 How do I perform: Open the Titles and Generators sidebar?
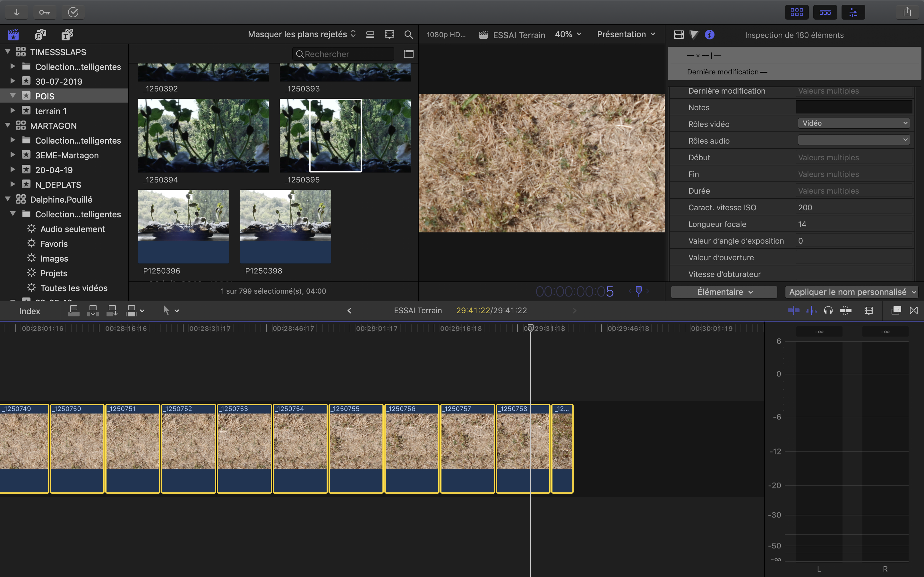point(67,35)
